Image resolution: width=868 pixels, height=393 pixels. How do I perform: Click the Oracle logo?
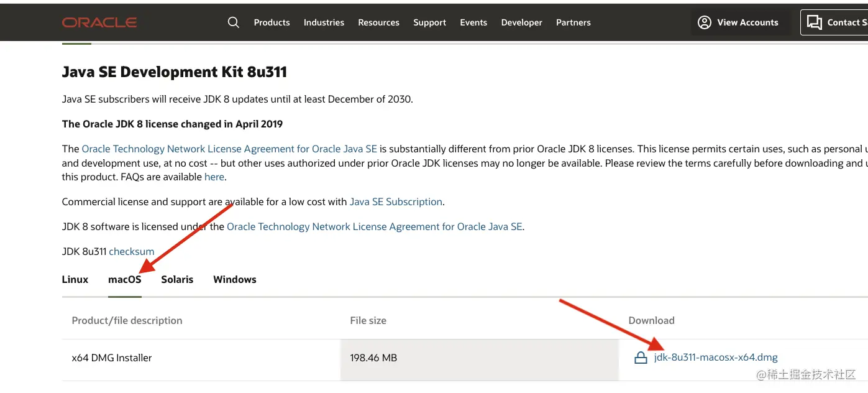point(99,22)
